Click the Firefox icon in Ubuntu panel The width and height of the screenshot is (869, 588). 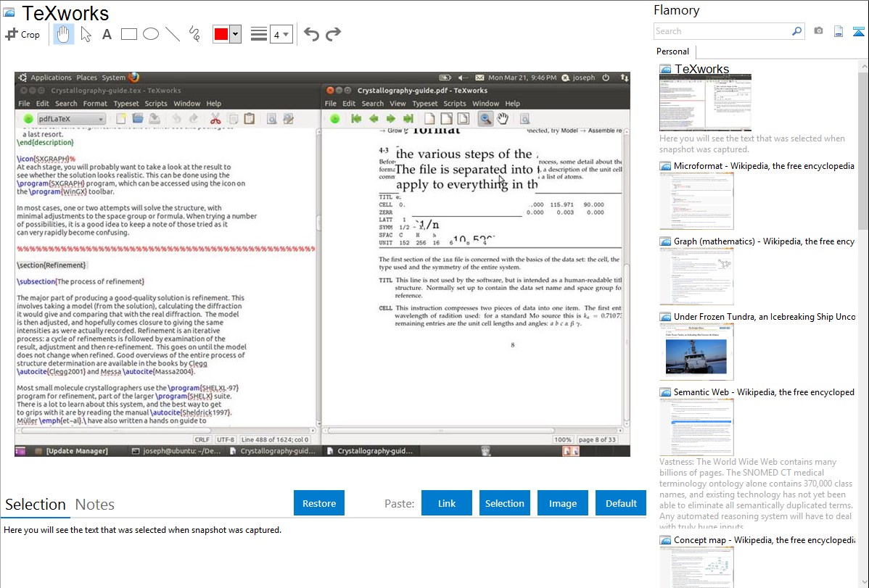click(x=134, y=78)
